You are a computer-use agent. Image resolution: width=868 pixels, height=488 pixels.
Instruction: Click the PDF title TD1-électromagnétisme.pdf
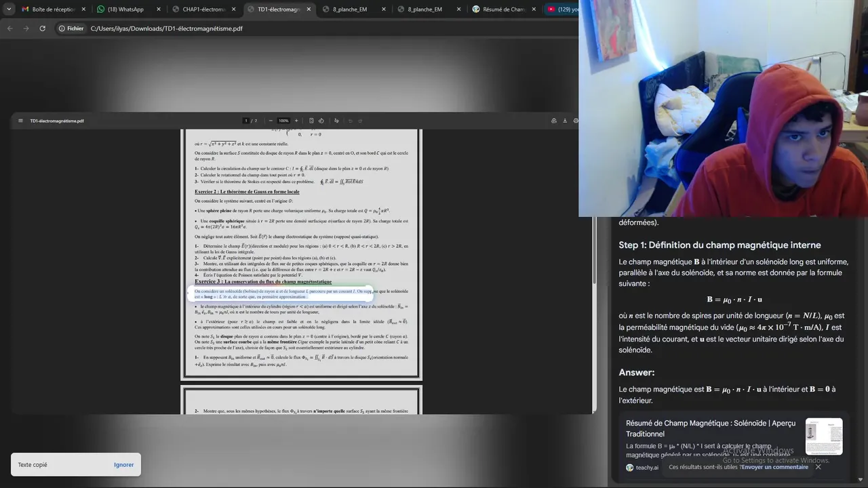tap(57, 121)
